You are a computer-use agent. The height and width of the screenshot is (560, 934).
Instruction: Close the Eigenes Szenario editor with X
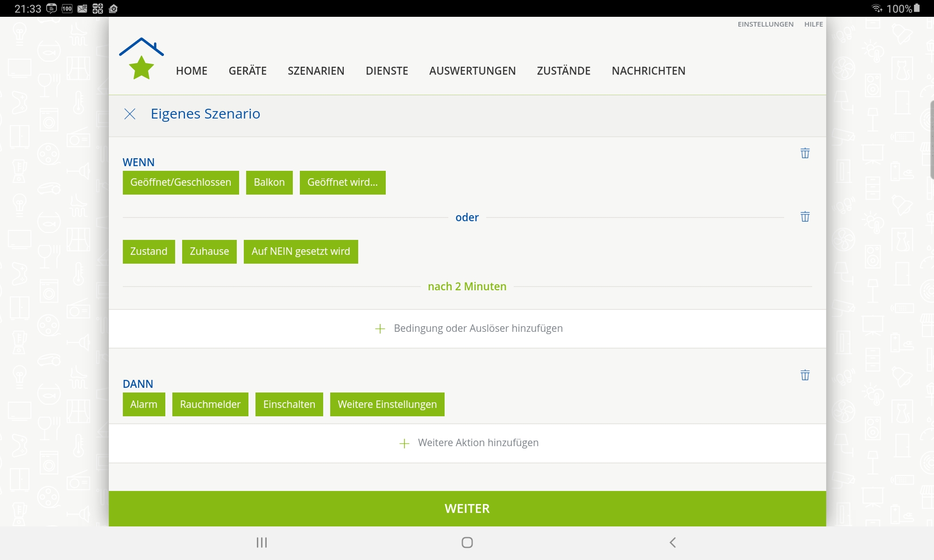click(130, 114)
